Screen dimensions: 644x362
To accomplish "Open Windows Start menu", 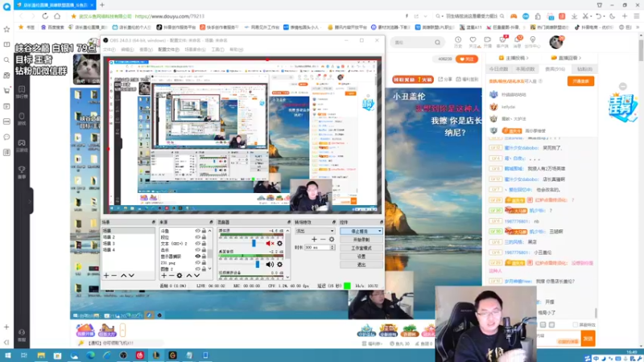I will (x=7, y=356).
